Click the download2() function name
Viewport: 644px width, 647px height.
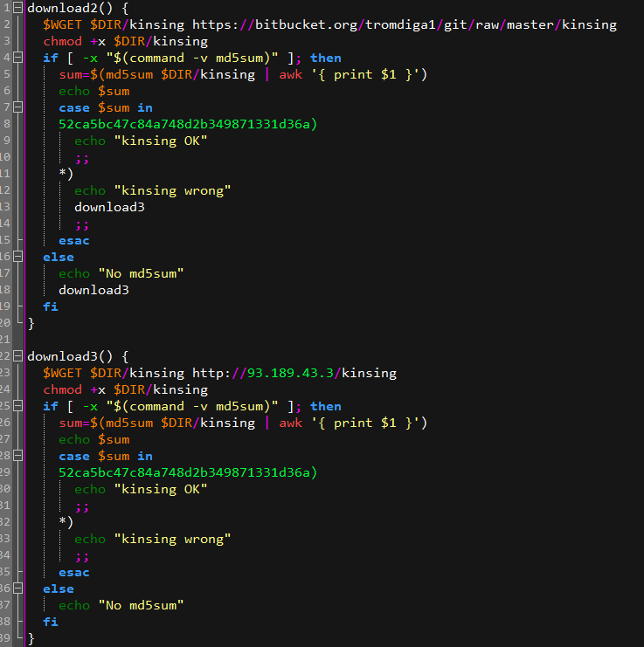point(70,8)
